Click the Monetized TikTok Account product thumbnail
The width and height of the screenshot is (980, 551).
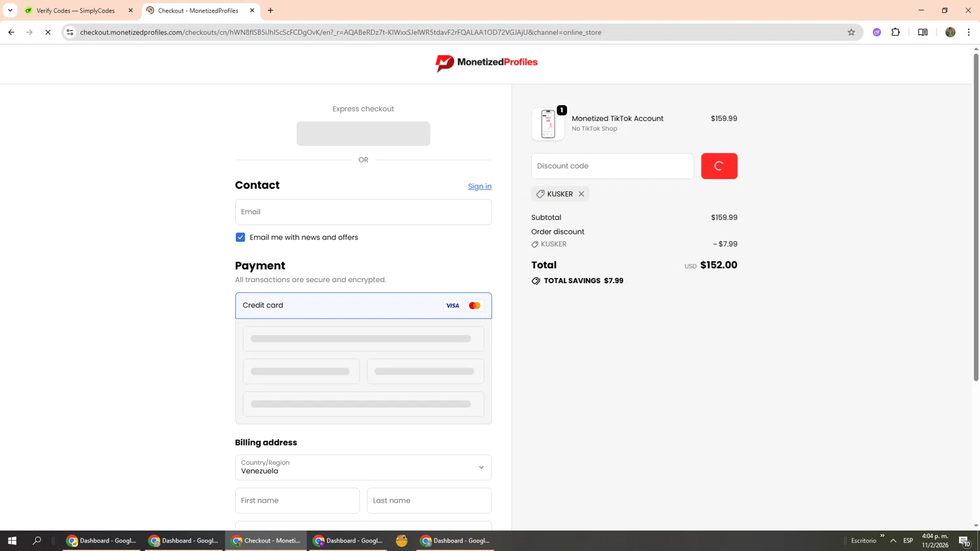548,124
